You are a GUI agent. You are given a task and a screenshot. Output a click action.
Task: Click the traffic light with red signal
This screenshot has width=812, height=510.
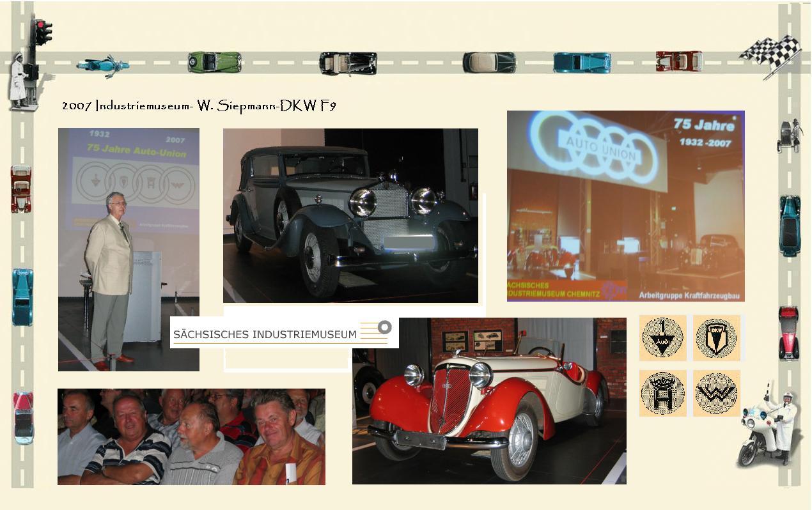click(42, 32)
